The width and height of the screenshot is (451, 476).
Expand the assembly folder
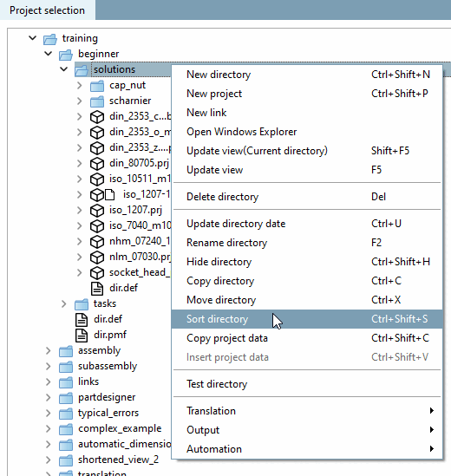pos(48,350)
